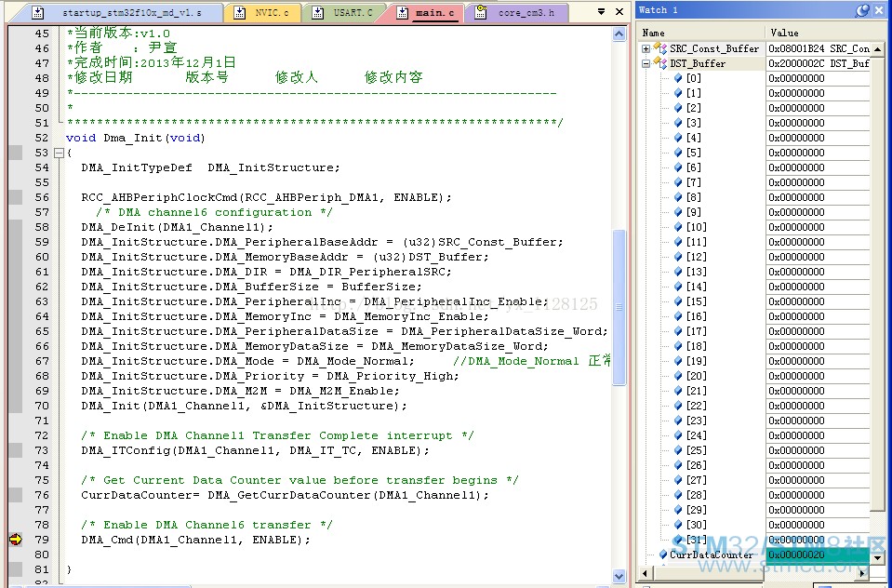This screenshot has height=588, width=892.
Task: Open the editor tab list dropdown arrow
Action: [602, 12]
